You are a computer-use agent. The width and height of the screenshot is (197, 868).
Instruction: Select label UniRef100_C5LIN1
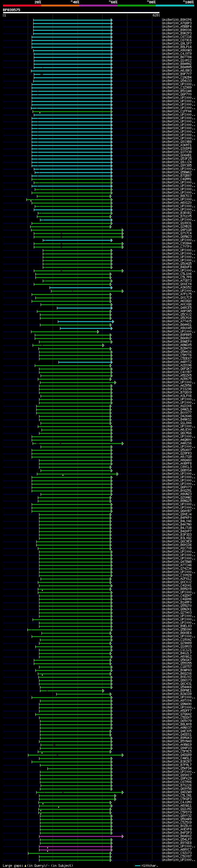177,795
